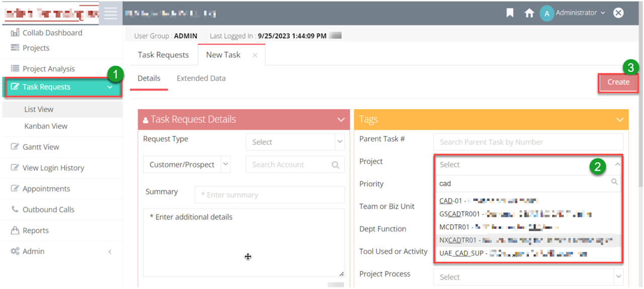This screenshot has height=289, width=644.
Task: Click the Enter summary input field
Action: 269,195
